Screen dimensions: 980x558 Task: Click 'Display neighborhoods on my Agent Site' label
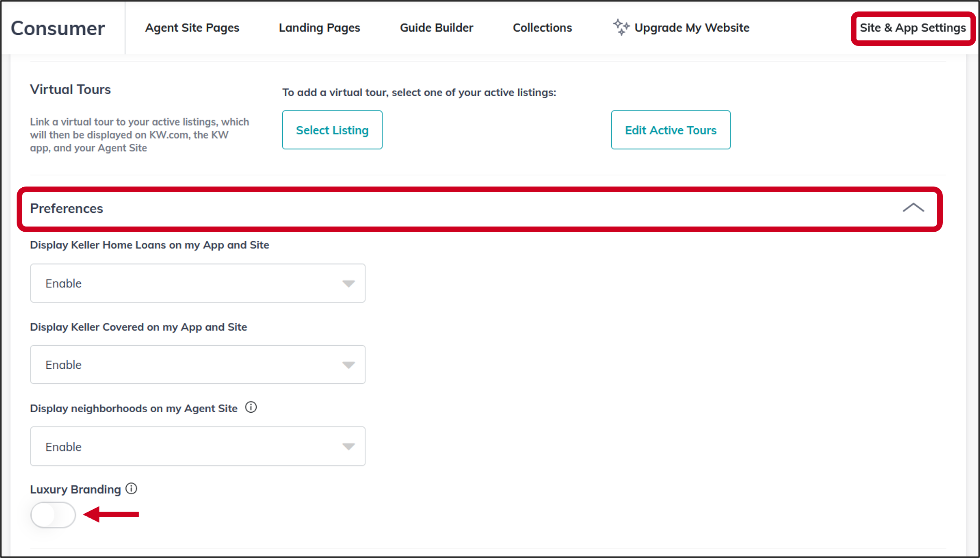tap(134, 409)
